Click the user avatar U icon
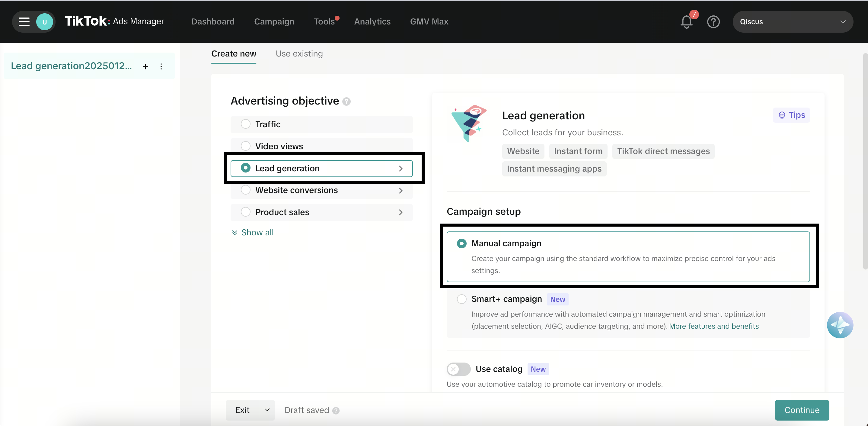 44,21
